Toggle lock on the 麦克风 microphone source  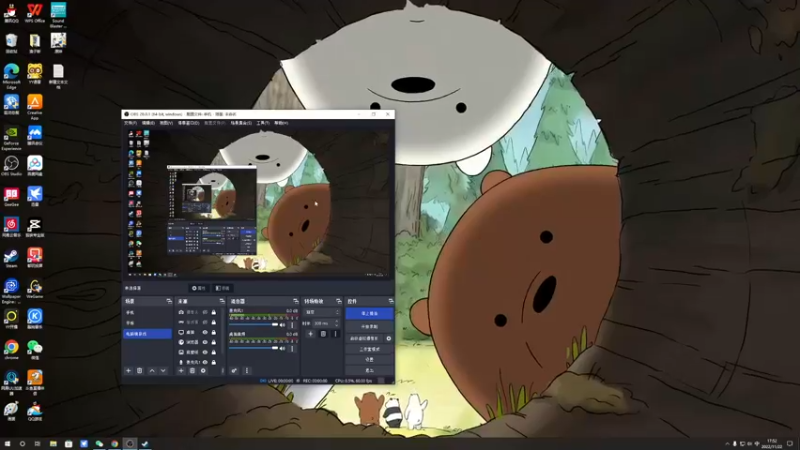click(x=214, y=362)
